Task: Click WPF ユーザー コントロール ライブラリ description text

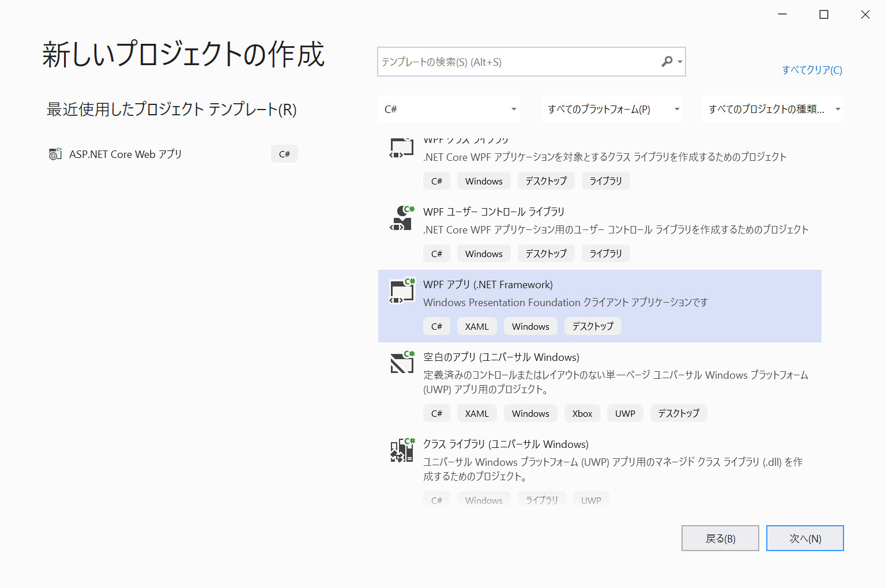Action: [616, 229]
